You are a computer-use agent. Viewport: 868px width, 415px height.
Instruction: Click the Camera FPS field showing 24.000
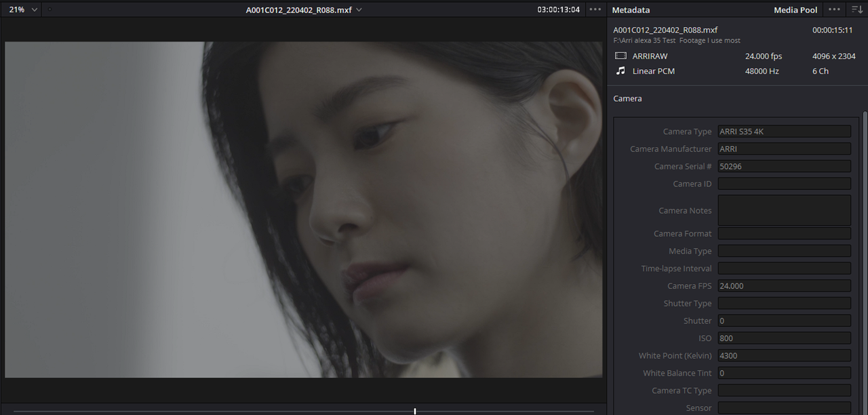784,286
